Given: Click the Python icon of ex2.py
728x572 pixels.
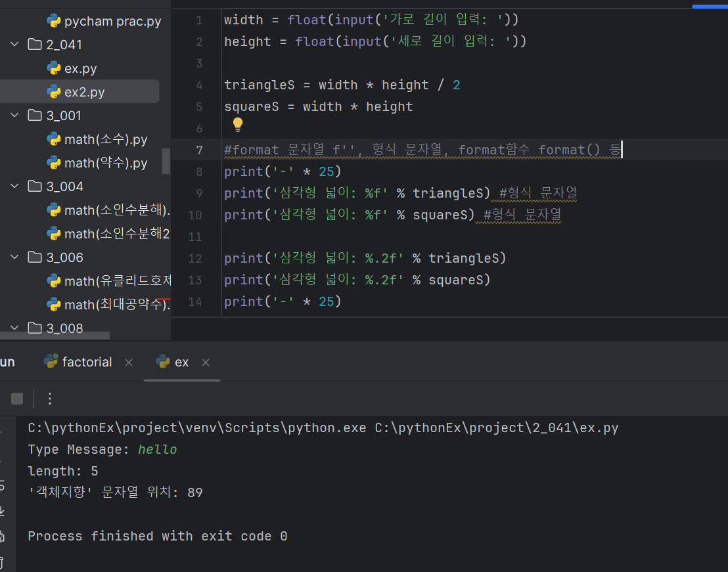Looking at the screenshot, I should (54, 91).
